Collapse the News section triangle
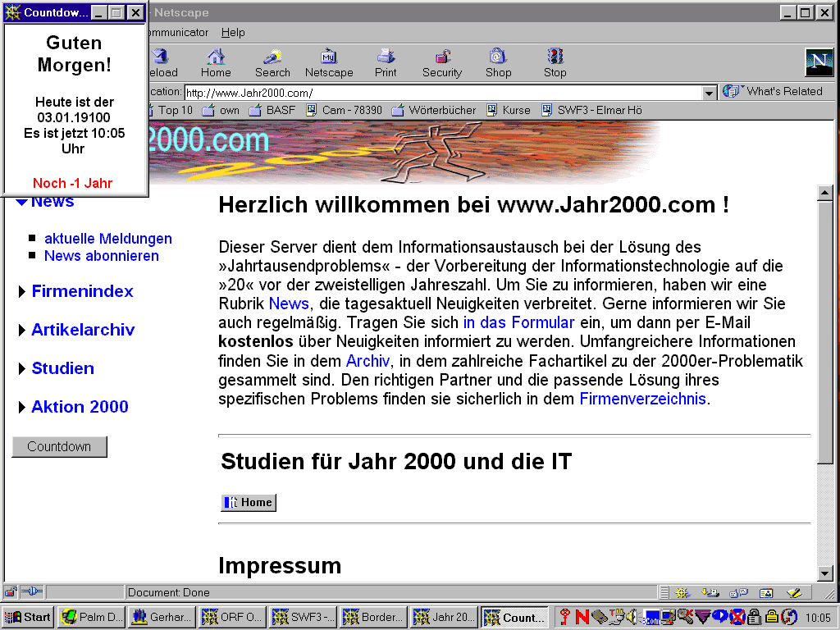 pos(21,202)
